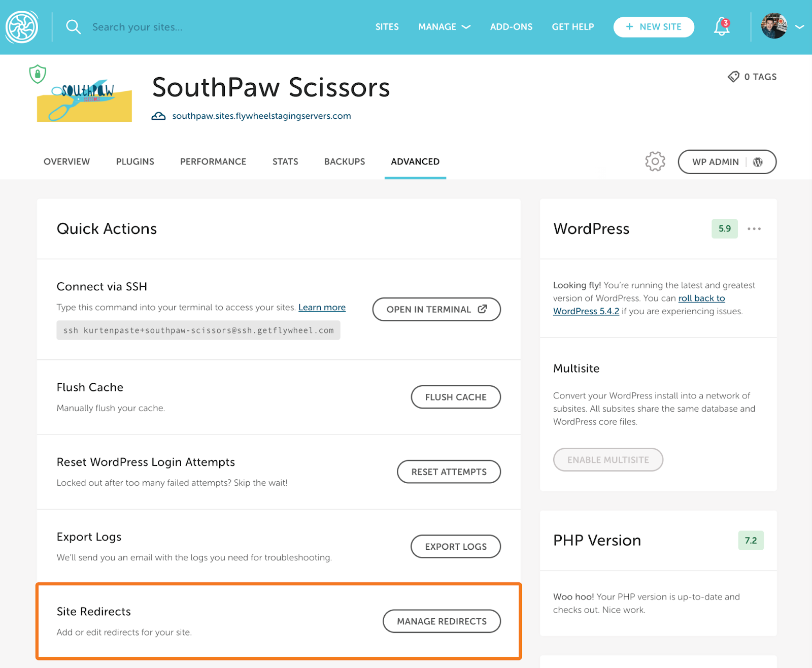Click the Site Redirects heading
The width and height of the screenshot is (812, 668).
(94, 611)
